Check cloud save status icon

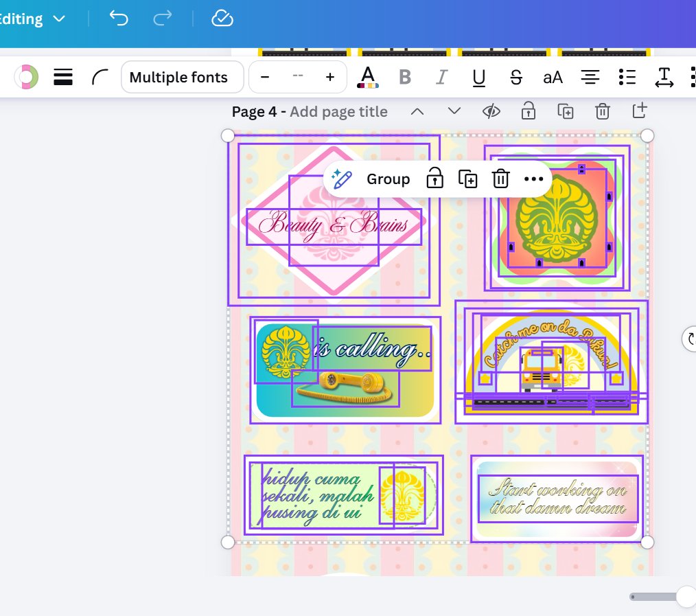tap(222, 19)
